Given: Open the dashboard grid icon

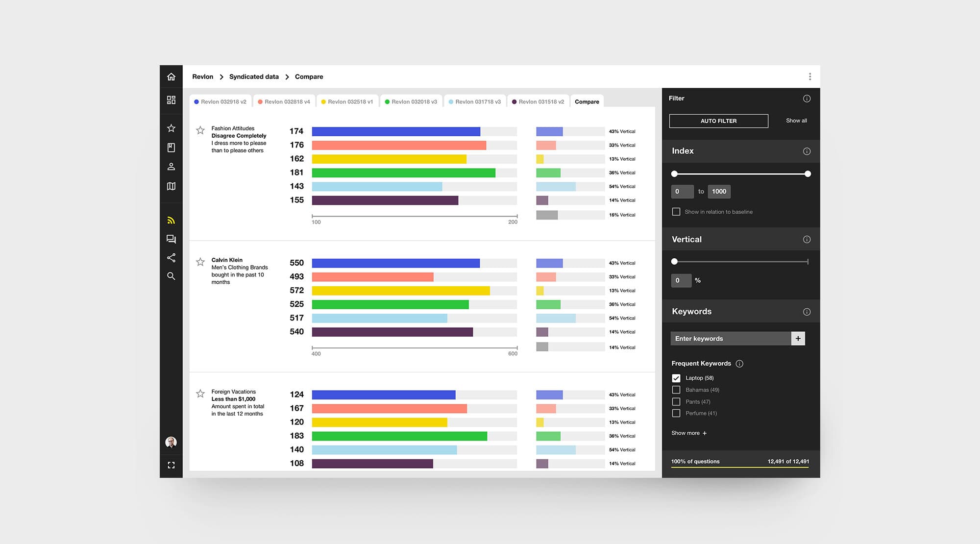Looking at the screenshot, I should point(171,100).
